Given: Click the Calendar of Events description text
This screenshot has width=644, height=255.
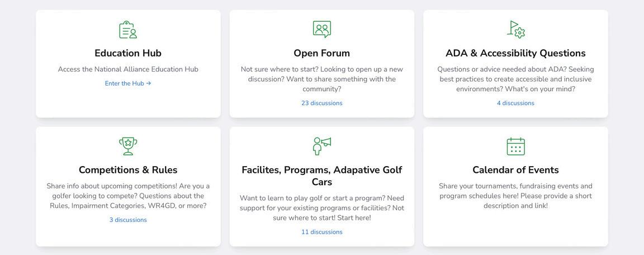Looking at the screenshot, I should click(515, 196).
